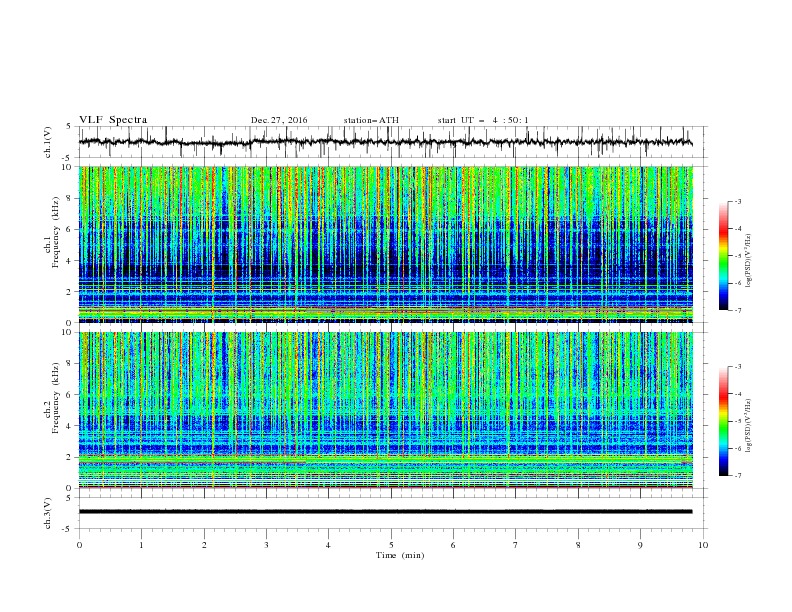The height and width of the screenshot is (612, 792).
Task: Click the "10" kHz tick on ch.2 spectrogram
Action: (68, 332)
